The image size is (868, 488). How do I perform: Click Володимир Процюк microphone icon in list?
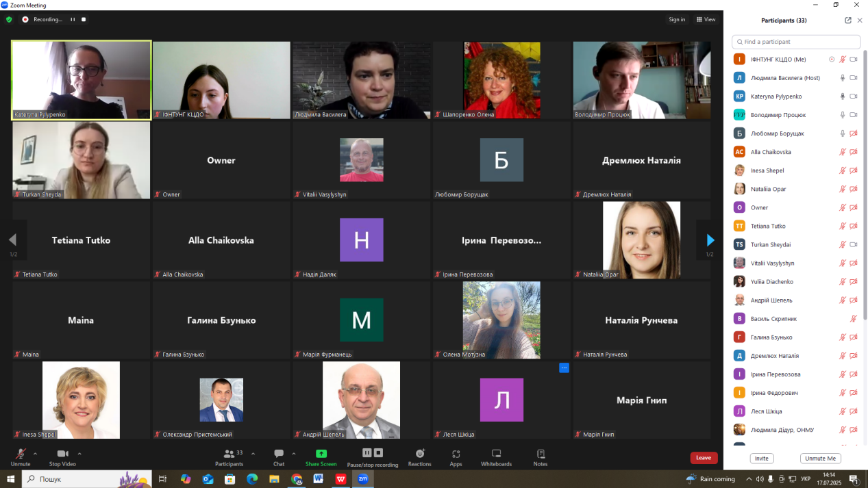click(x=843, y=115)
